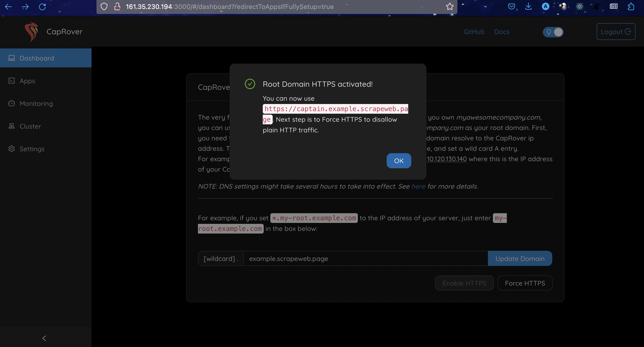Bookmark the page with the star icon
This screenshot has width=644, height=347.
450,7
